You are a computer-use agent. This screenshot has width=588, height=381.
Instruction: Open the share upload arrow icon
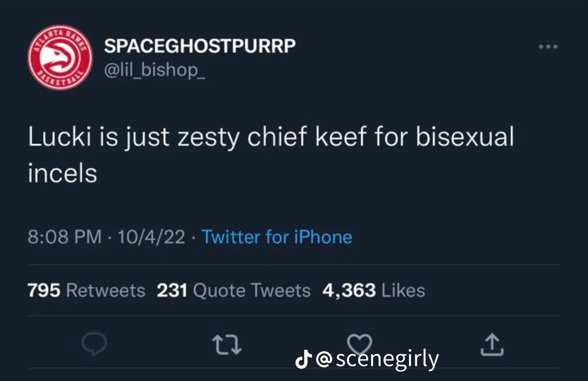492,345
